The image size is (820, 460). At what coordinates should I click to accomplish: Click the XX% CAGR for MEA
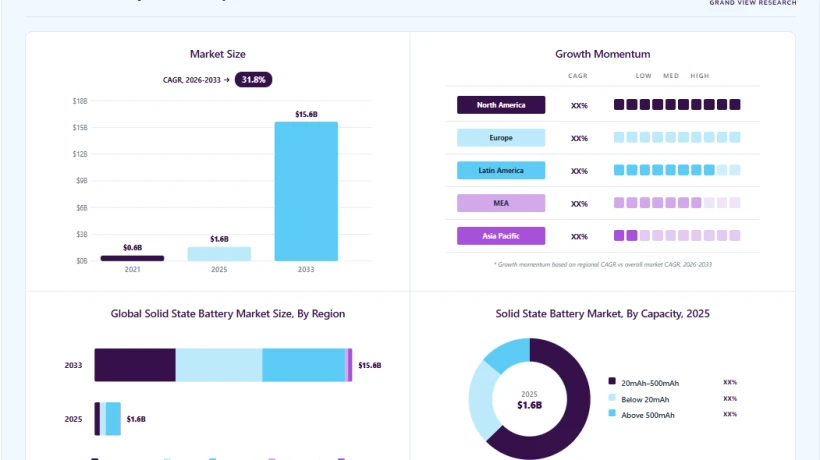[579, 204]
